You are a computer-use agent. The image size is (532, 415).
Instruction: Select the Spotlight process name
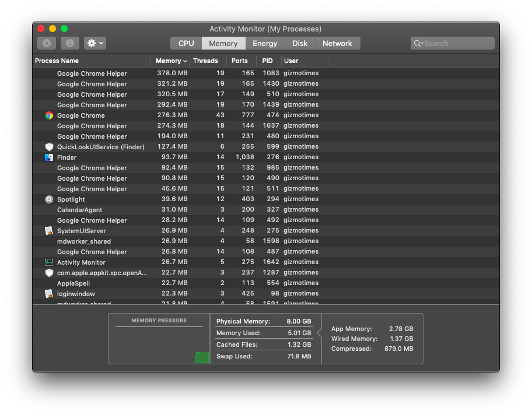[71, 199]
